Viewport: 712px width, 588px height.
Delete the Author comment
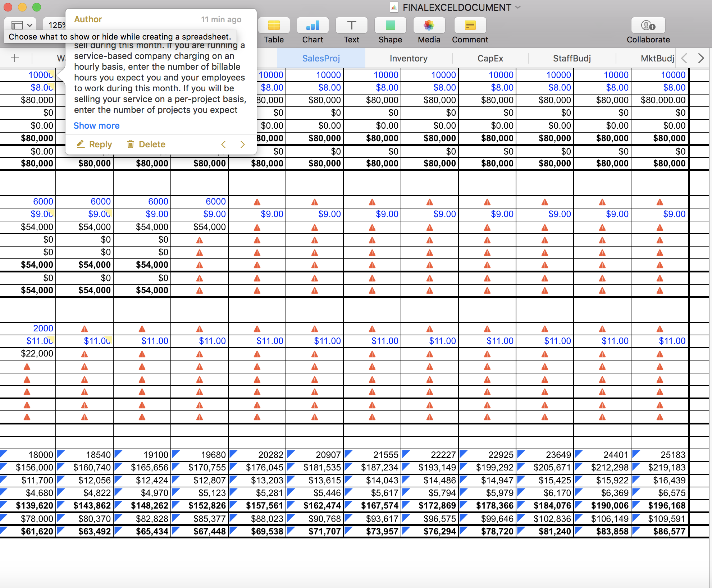tap(146, 144)
